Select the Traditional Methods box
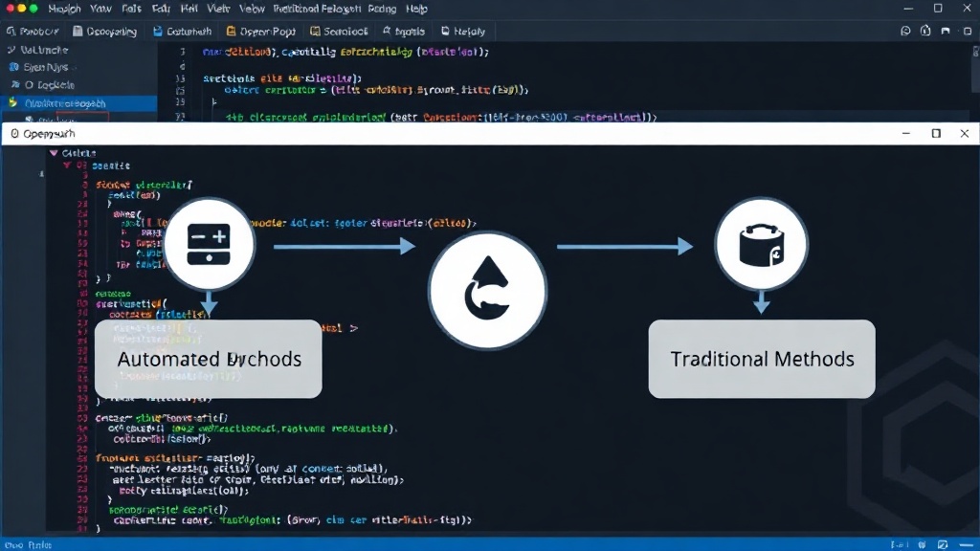This screenshot has width=980, height=551. click(x=762, y=360)
